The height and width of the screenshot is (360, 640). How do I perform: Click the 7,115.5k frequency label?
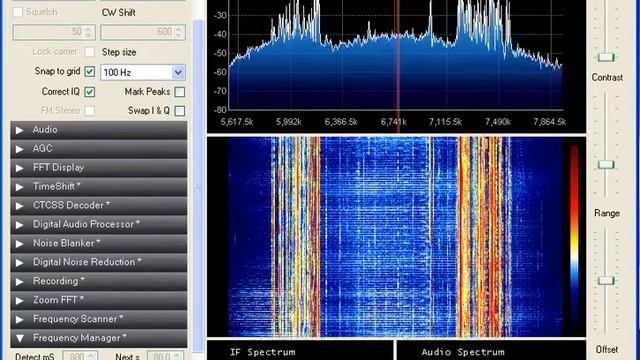pos(445,122)
